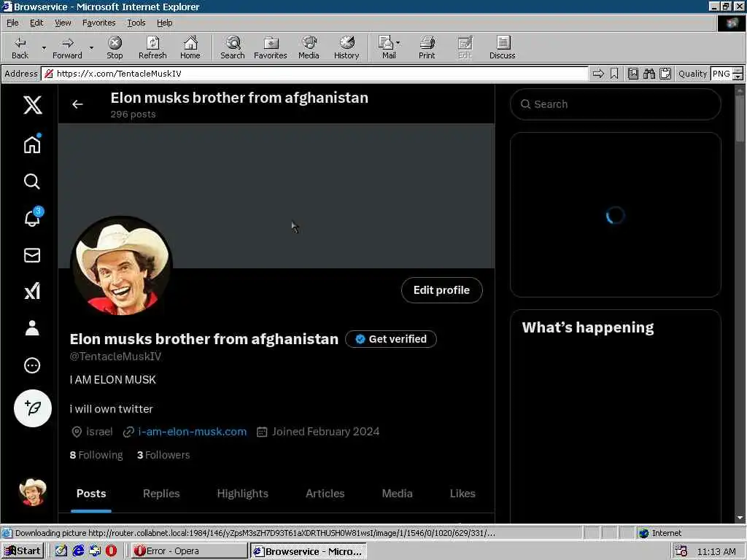This screenshot has width=747, height=560.
Task: Stop the page loading
Action: (115, 47)
